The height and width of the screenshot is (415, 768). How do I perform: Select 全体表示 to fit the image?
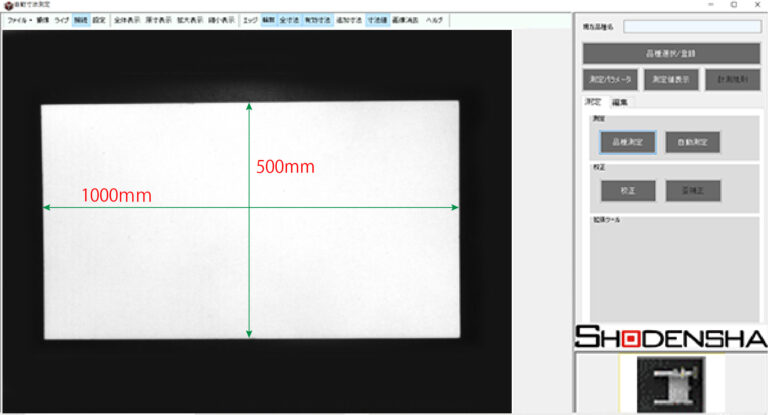coord(127,20)
